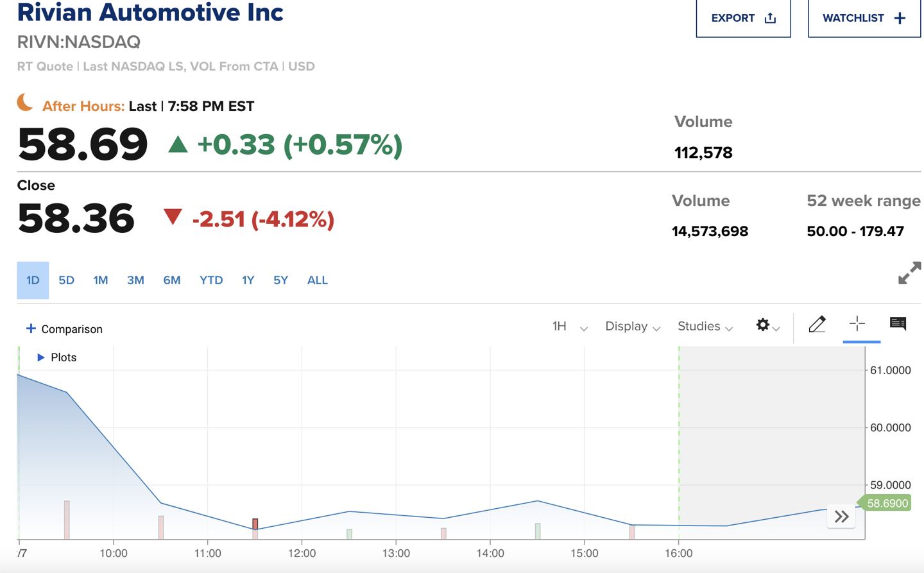Click the fullscreen expand arrows icon
The height and width of the screenshot is (573, 924).
pos(909,273)
